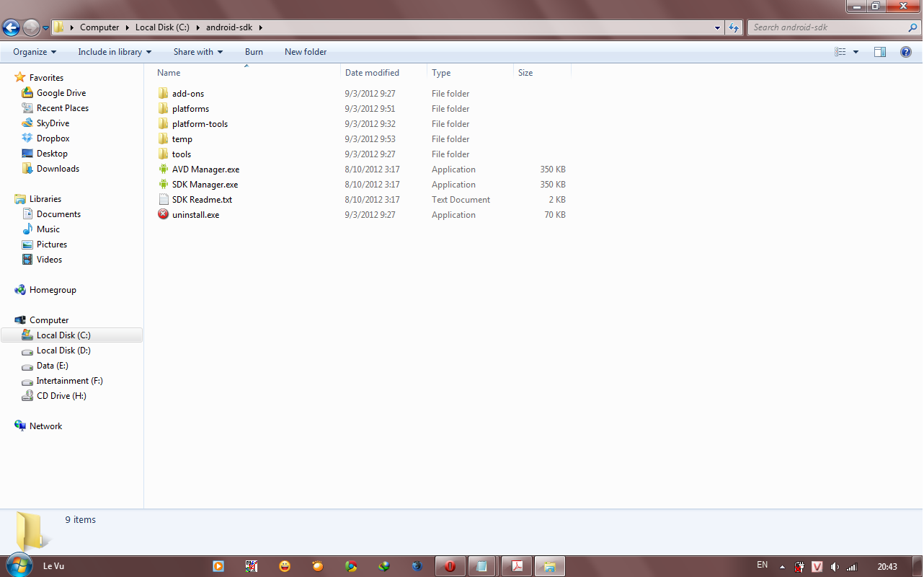The width and height of the screenshot is (924, 577).
Task: Expand breadcrumb arrow after Computer
Action: [x=128, y=27]
